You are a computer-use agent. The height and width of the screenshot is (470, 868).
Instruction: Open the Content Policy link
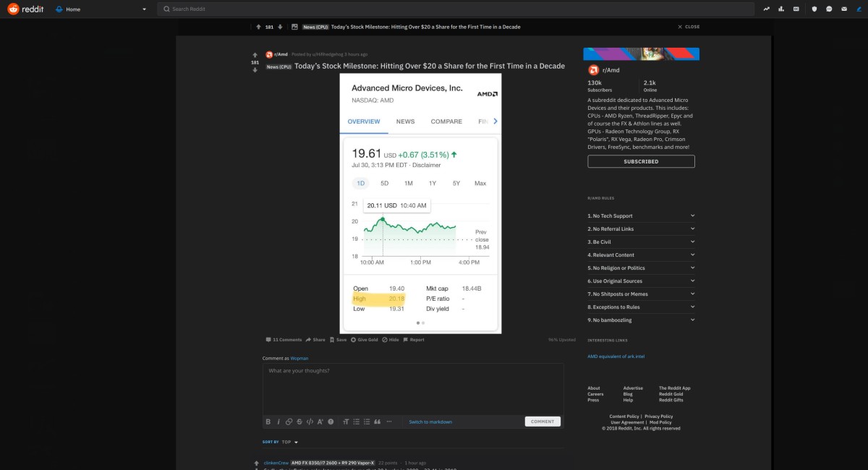[624, 416]
